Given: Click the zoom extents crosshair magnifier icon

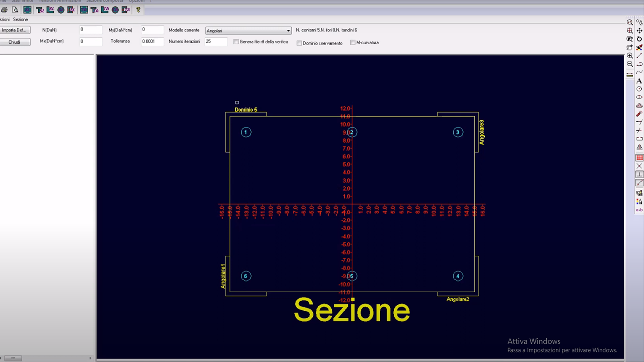Looking at the screenshot, I should [630, 30].
